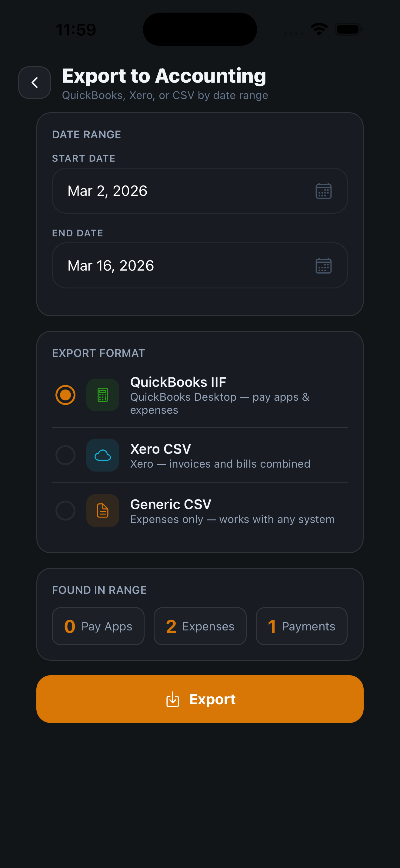The height and width of the screenshot is (868, 400).
Task: Tap the Wi-Fi status icon
Action: [x=319, y=29]
